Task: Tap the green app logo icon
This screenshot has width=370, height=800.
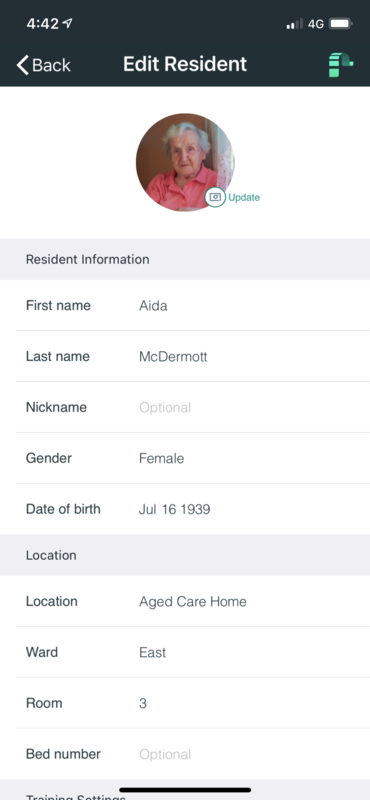Action: (340, 65)
